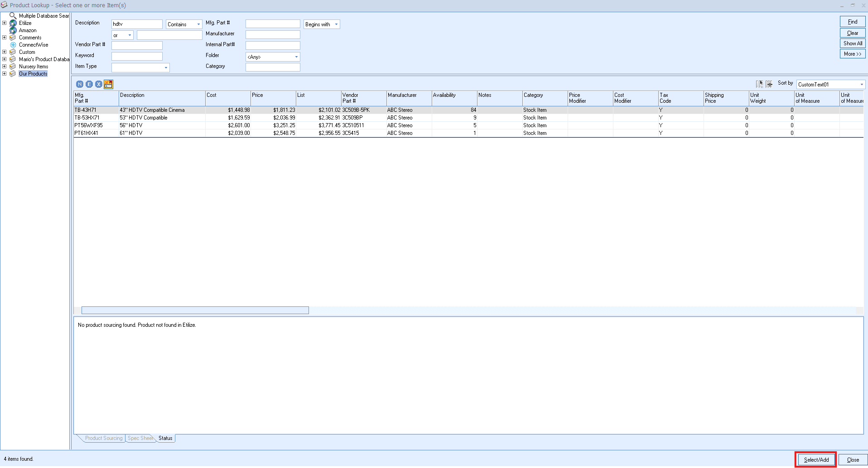
Task: Open the Folder <Any> dropdown
Action: (x=296, y=57)
